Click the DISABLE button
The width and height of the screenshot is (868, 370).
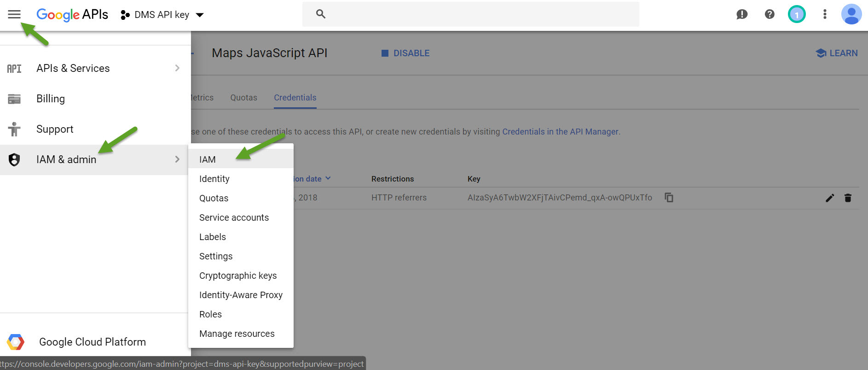click(405, 53)
